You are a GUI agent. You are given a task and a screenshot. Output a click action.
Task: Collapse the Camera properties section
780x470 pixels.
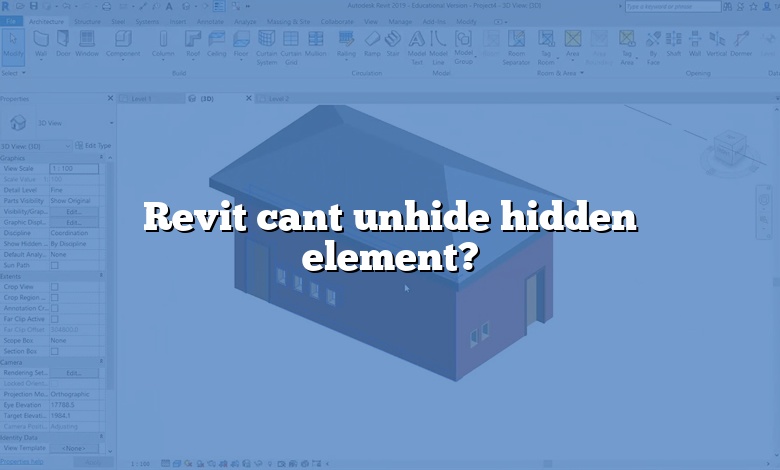[x=101, y=362]
